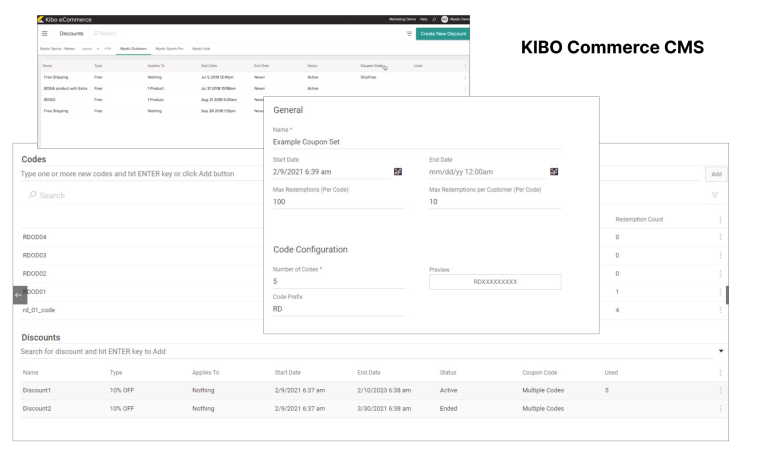
Task: Open Start Date calendar picker
Action: [398, 172]
